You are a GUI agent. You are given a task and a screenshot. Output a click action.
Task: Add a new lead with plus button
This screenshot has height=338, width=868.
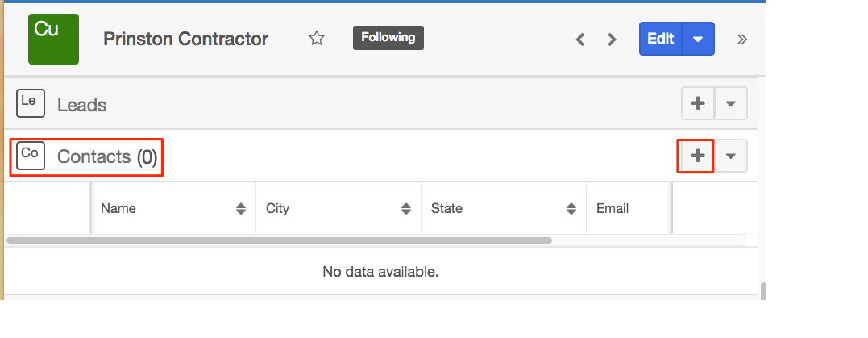coord(698,103)
